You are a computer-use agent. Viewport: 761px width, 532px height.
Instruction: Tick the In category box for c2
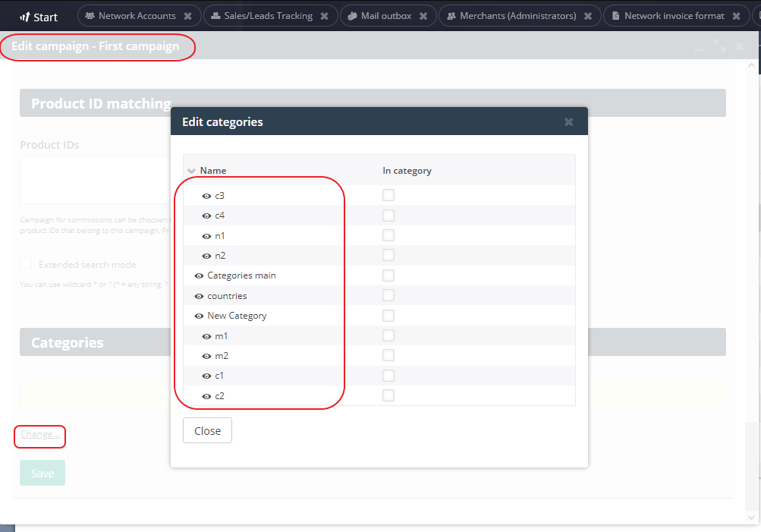tap(388, 395)
